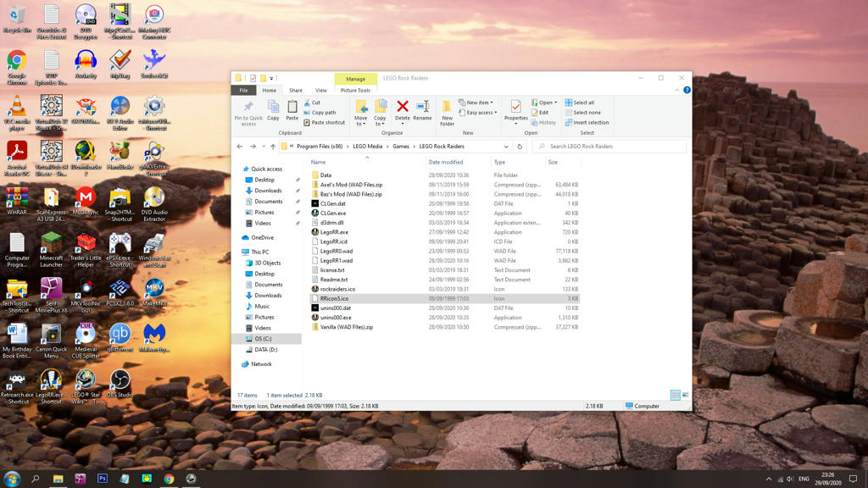Switch to Share ribbon tab

coord(296,90)
